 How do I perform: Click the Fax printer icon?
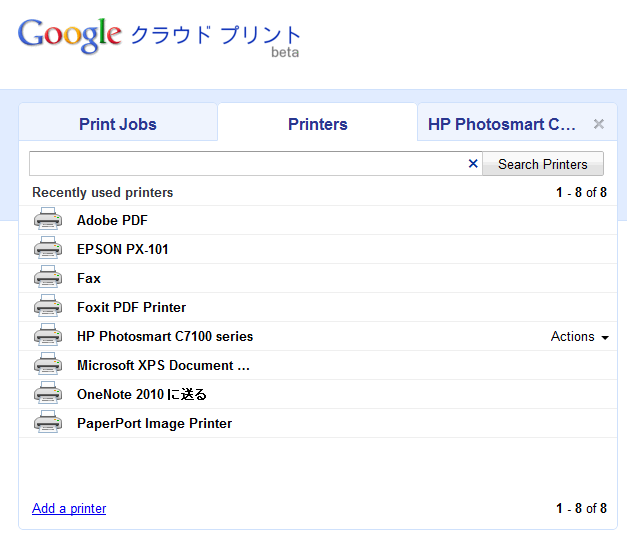(x=47, y=278)
